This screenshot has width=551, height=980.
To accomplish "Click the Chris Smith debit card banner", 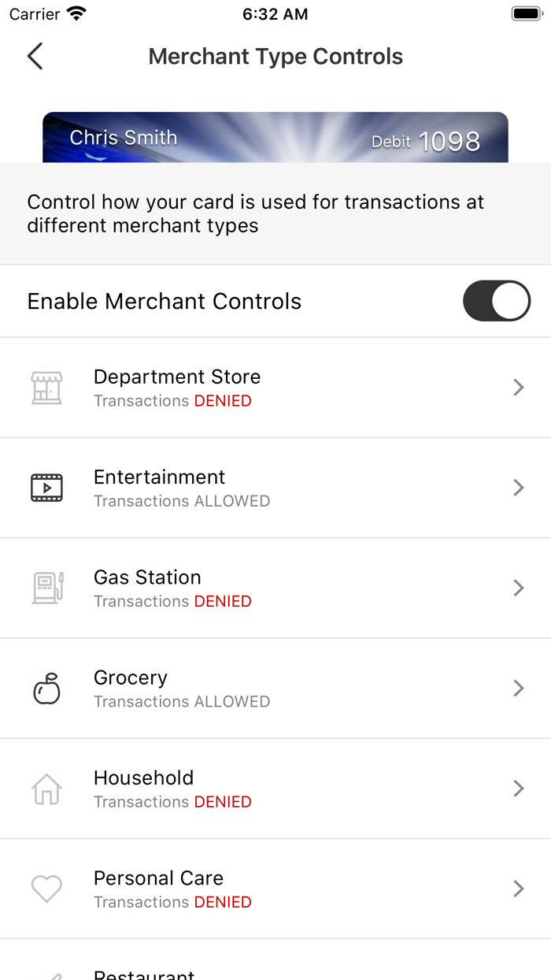I will tap(275, 137).
